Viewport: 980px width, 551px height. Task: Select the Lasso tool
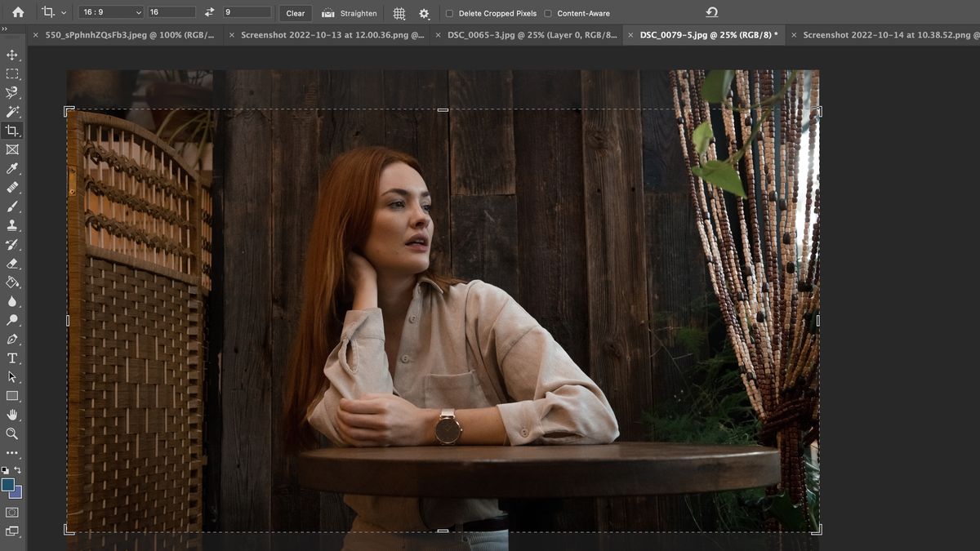(x=11, y=92)
